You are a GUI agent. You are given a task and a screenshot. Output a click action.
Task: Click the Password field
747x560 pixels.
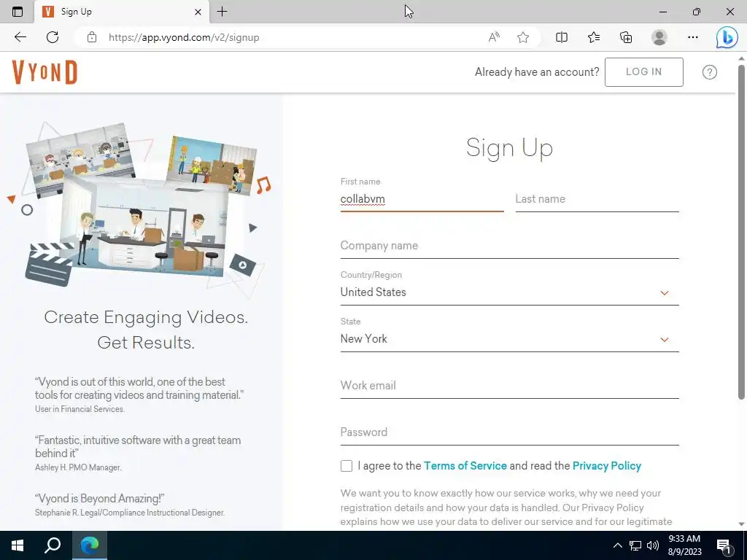509,432
